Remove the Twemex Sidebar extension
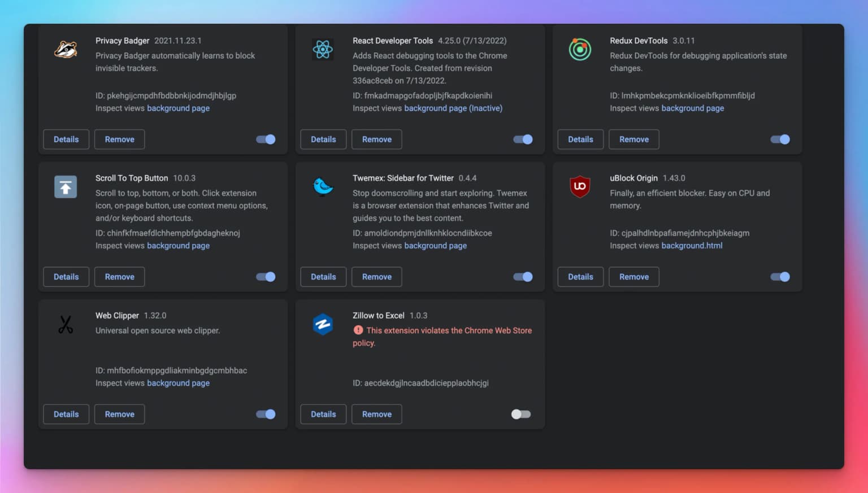The height and width of the screenshot is (493, 868). click(x=377, y=277)
